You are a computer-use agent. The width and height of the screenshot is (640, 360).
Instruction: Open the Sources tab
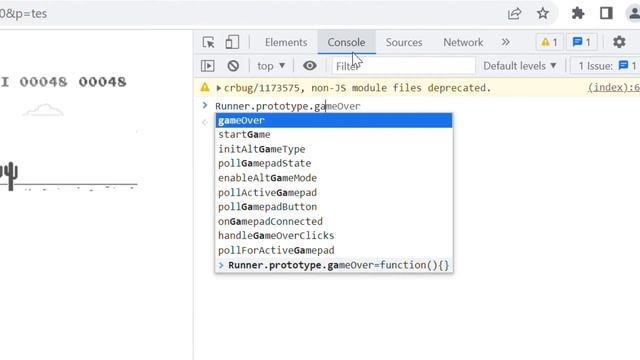(404, 42)
